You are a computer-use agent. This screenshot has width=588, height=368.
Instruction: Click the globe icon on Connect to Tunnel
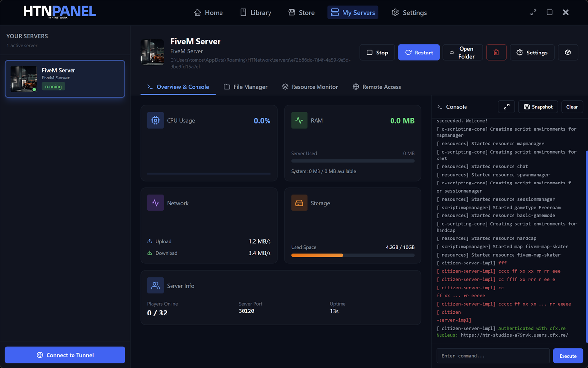tap(40, 355)
